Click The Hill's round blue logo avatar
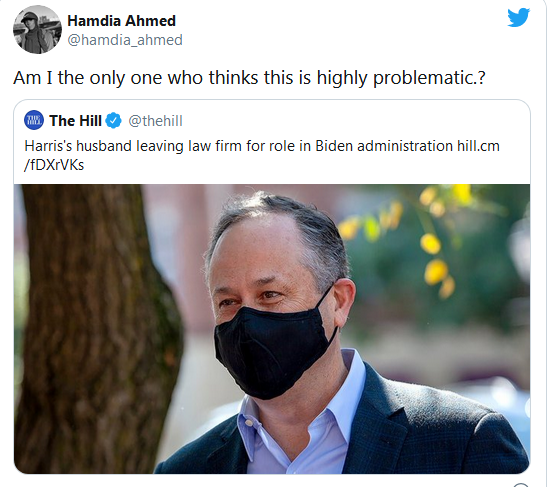 coord(34,120)
